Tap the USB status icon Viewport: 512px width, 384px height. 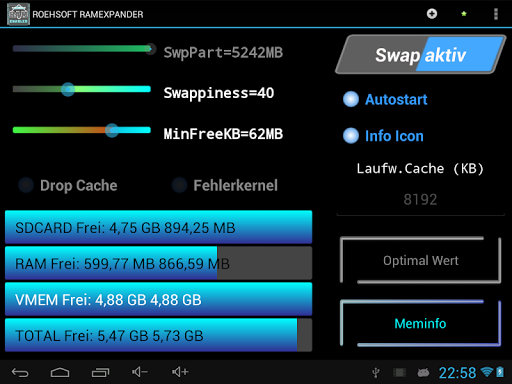point(376,373)
